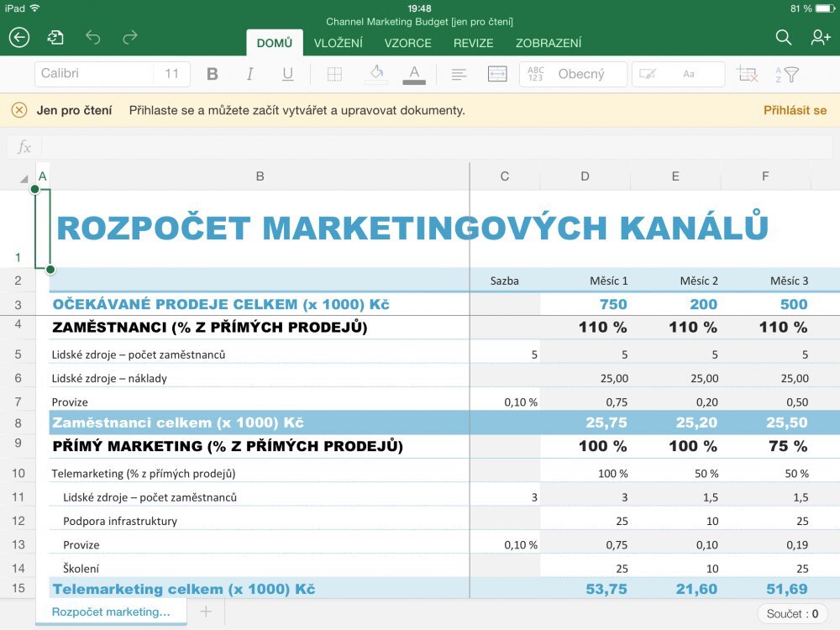Open sort and filter options
The height and width of the screenshot is (630, 840).
pyautogui.click(x=788, y=74)
